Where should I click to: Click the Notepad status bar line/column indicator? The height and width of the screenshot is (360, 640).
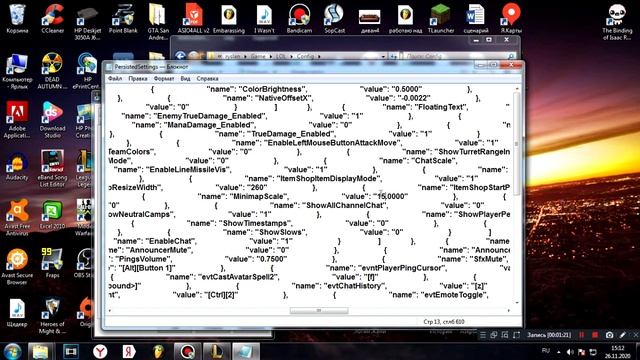coord(444,322)
